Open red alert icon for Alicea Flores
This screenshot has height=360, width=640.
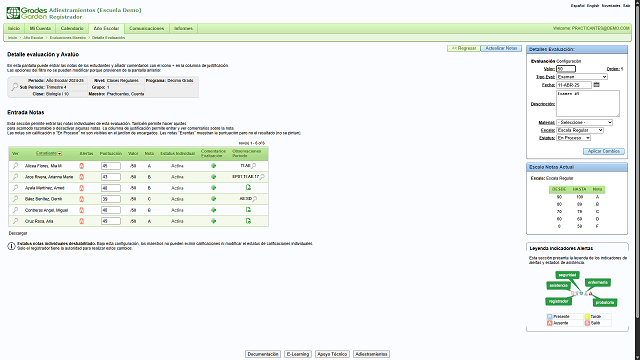click(81, 166)
